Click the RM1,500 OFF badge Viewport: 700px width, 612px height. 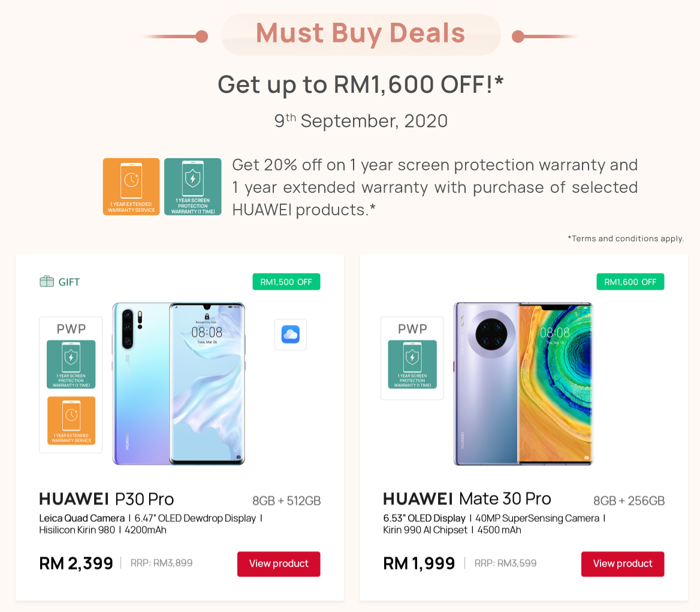click(x=286, y=281)
